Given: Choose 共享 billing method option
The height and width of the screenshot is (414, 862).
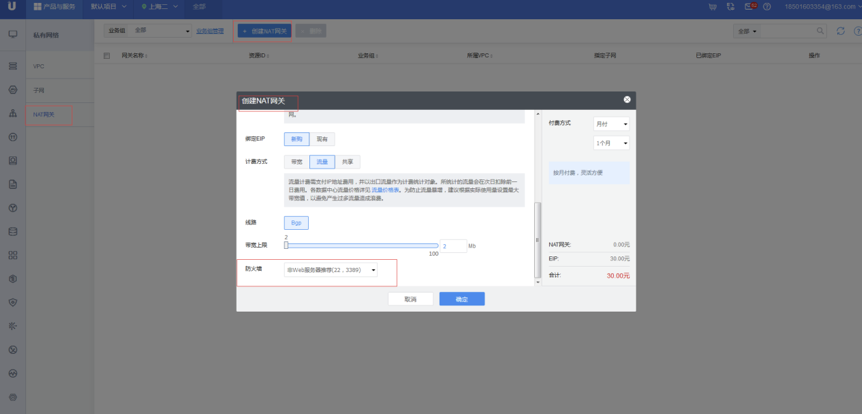Looking at the screenshot, I should coord(347,161).
